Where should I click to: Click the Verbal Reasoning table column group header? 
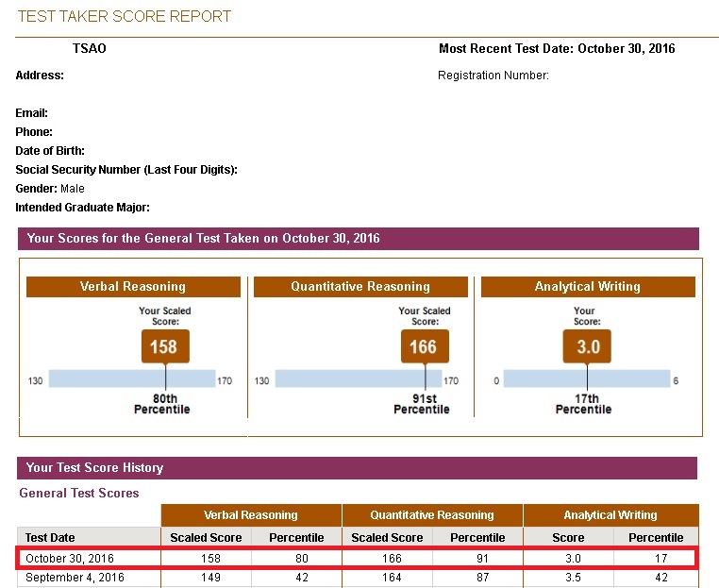251,515
